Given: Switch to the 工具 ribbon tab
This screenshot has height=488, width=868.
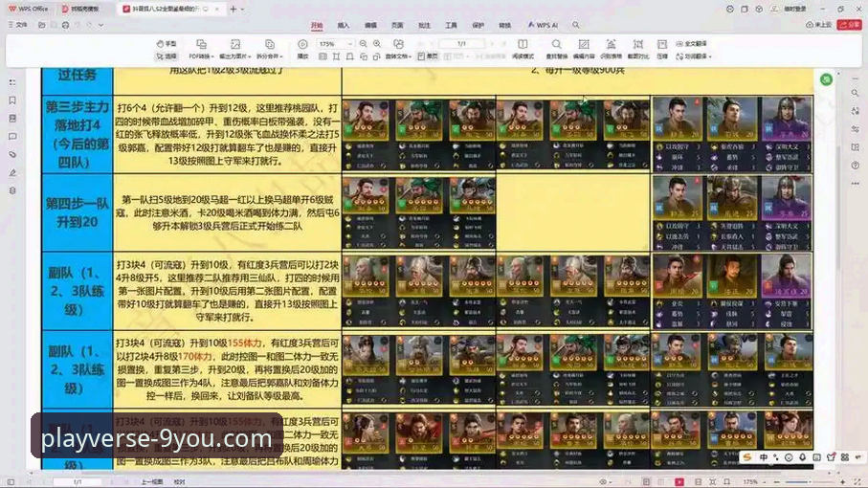Looking at the screenshot, I should click(x=451, y=26).
